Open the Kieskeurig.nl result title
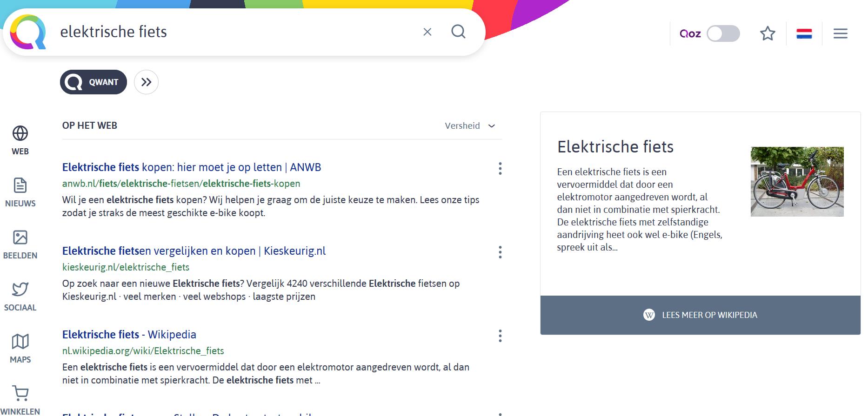868x416 pixels. point(194,251)
